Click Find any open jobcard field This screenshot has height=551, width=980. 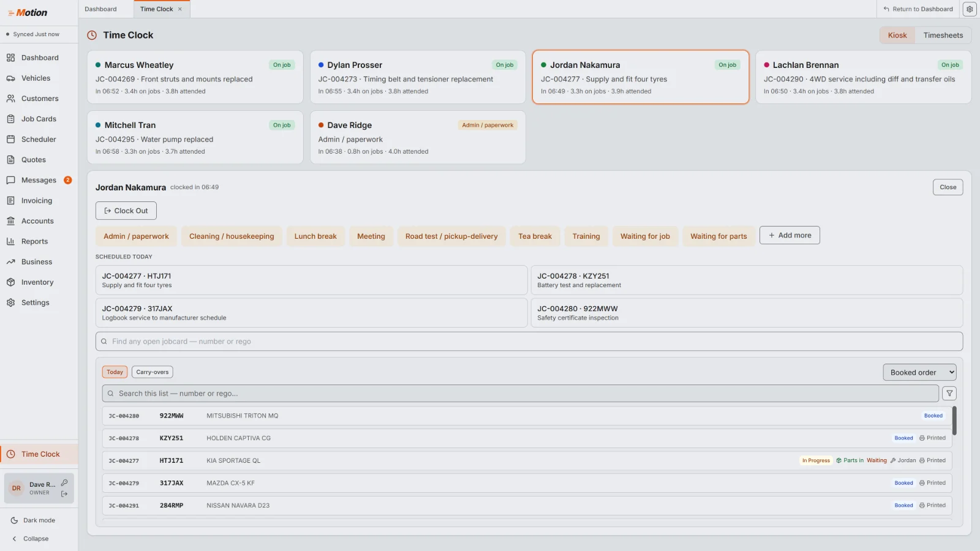point(529,342)
